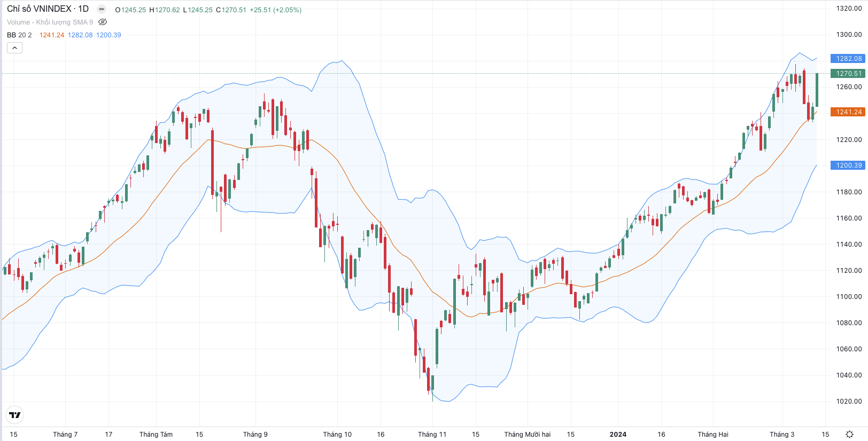This screenshot has width=868, height=441.
Task: Click the Tháng 3 time axis label
Action: [782, 434]
